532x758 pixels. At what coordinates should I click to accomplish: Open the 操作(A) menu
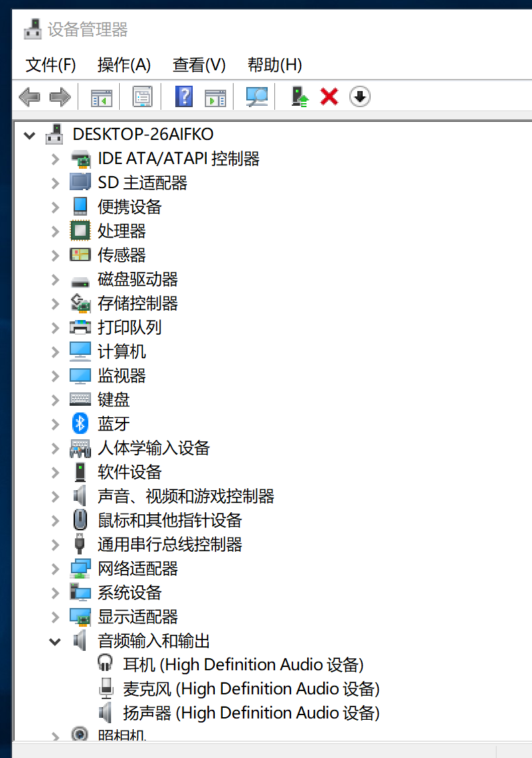(x=124, y=65)
